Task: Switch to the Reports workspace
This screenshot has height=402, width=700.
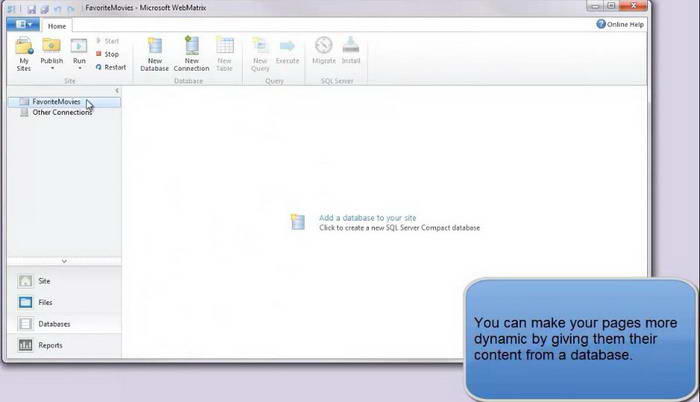Action: 64,345
